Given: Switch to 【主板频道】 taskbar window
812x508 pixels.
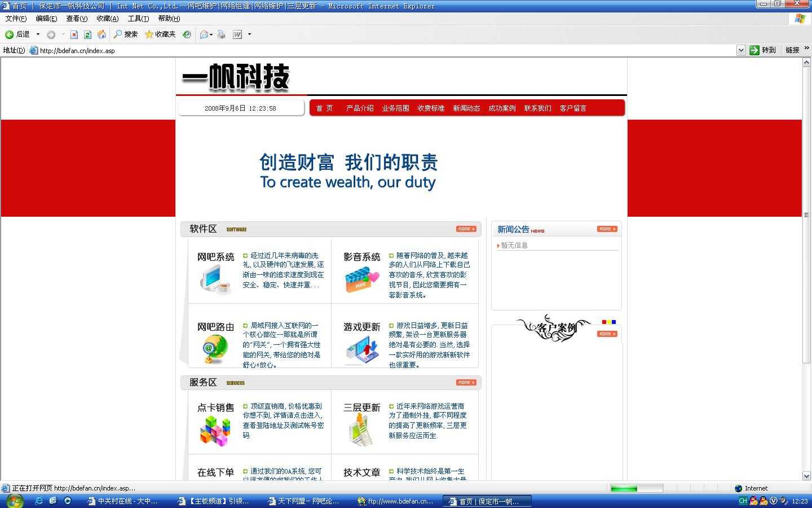Looking at the screenshot, I should tap(215, 501).
